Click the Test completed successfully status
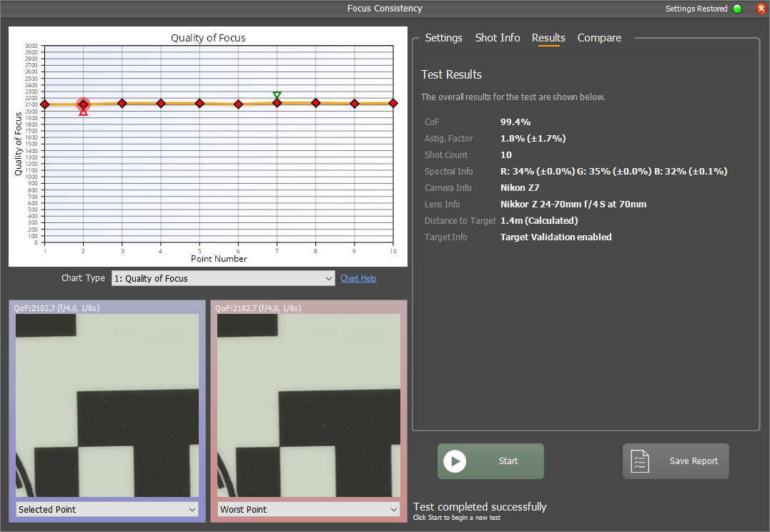 point(480,506)
